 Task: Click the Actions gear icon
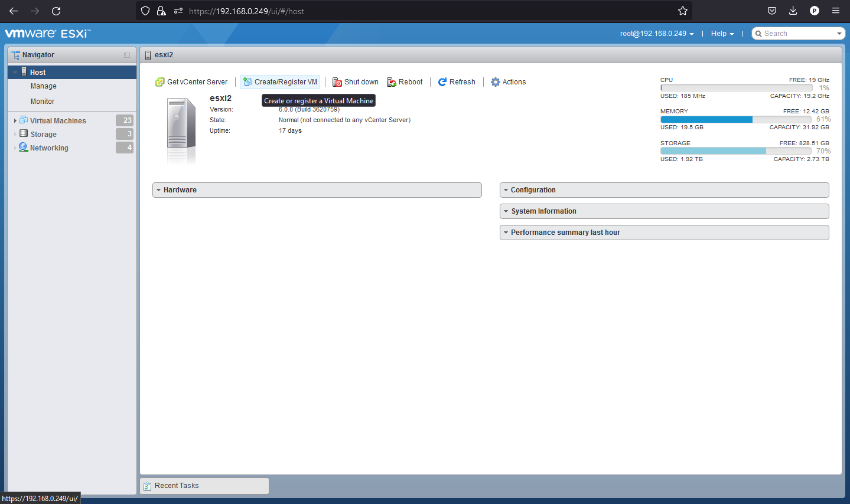click(x=496, y=82)
